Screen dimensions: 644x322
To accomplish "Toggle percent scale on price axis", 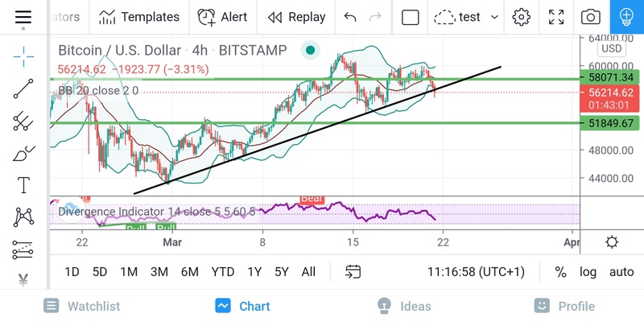I will 560,272.
